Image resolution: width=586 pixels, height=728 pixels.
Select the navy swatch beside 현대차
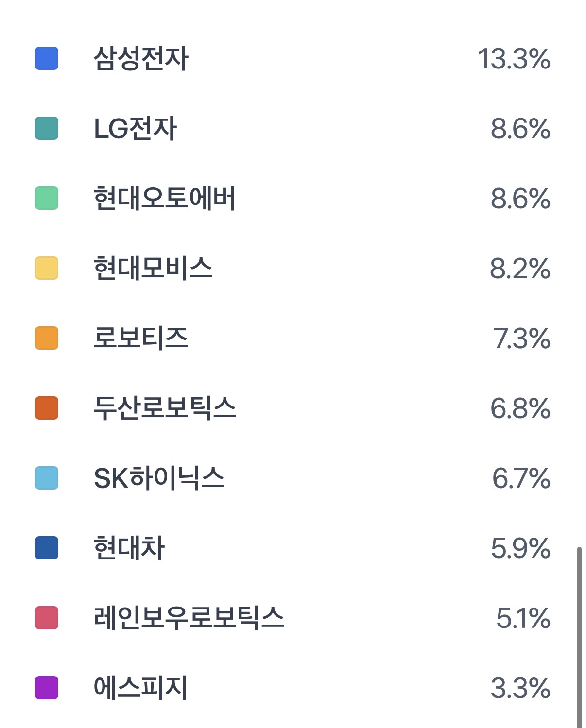click(47, 548)
